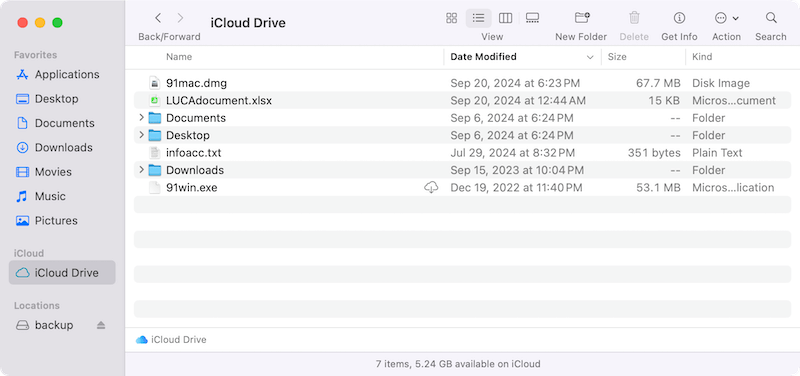The width and height of the screenshot is (800, 376).
Task: Expand the Documents folder row
Action: [141, 118]
